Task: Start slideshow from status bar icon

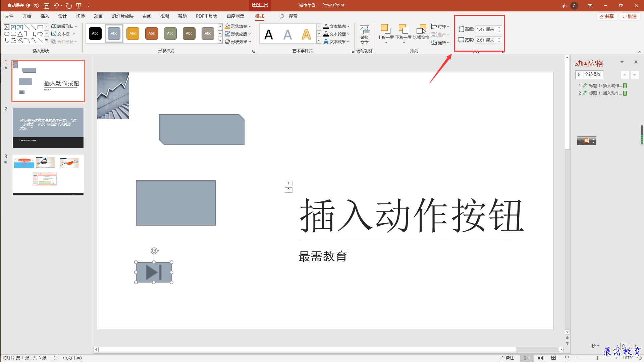Action: coord(567,358)
